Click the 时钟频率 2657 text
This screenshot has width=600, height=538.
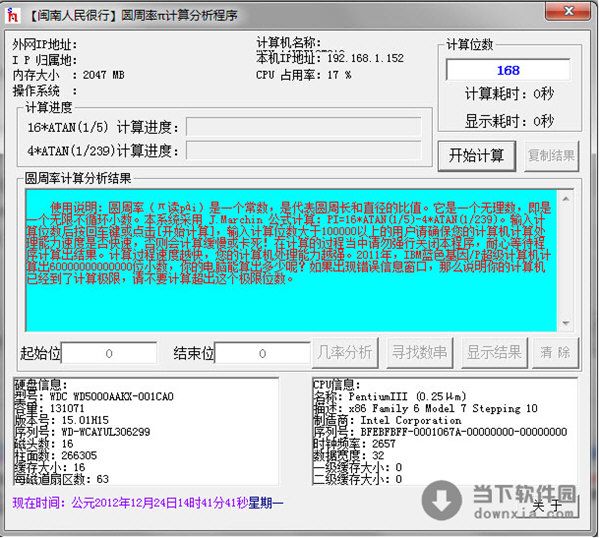click(354, 444)
